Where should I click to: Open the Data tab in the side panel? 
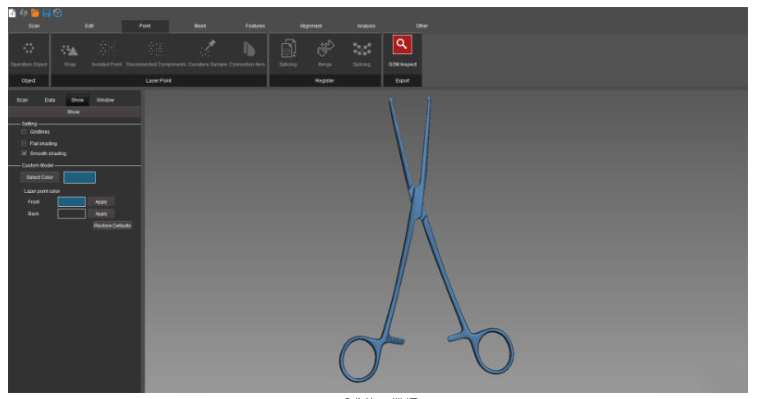click(50, 100)
